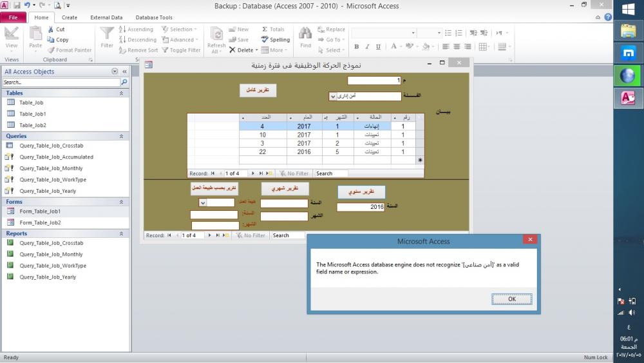Click Access icon on taskbar
The width and height of the screenshot is (644, 363).
629,98
